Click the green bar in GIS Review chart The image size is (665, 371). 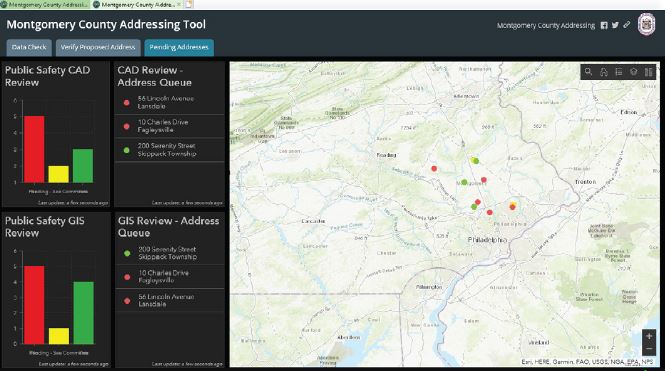tap(84, 313)
